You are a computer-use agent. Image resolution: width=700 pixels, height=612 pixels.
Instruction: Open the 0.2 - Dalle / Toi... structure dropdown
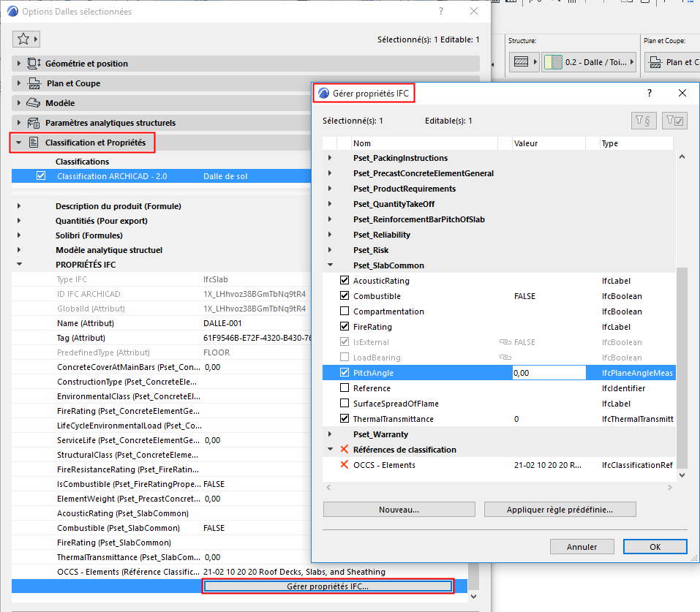pos(588,62)
